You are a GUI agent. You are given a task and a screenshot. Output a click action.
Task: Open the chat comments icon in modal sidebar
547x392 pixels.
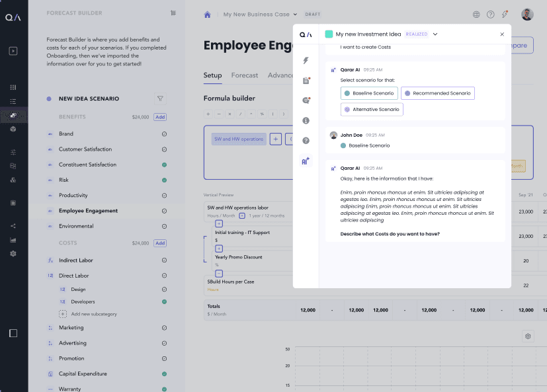point(306,100)
